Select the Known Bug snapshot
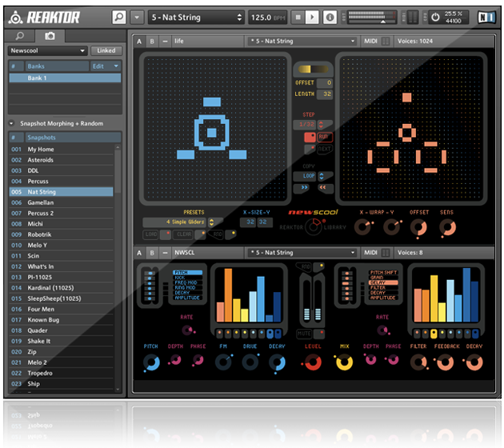 click(61, 320)
